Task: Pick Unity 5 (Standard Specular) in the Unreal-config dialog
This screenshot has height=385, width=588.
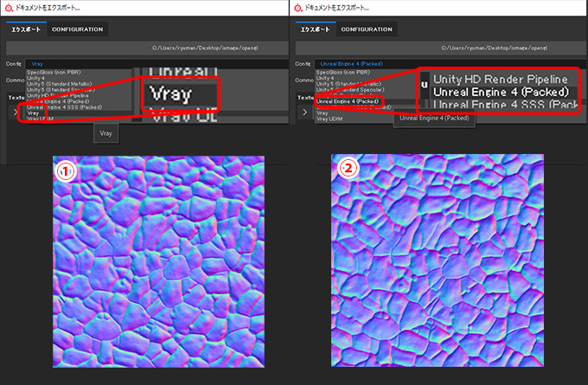Action: (x=350, y=90)
